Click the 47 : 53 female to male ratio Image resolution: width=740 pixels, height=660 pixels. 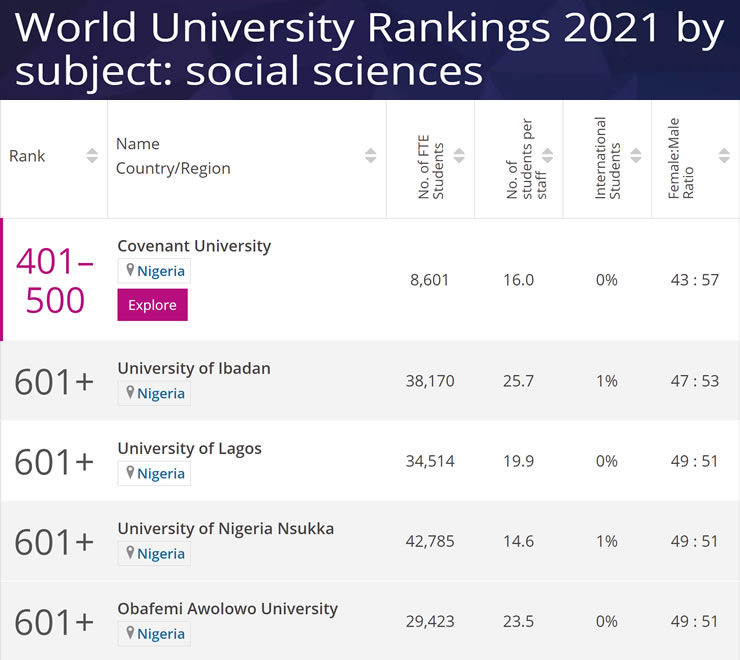(x=695, y=381)
